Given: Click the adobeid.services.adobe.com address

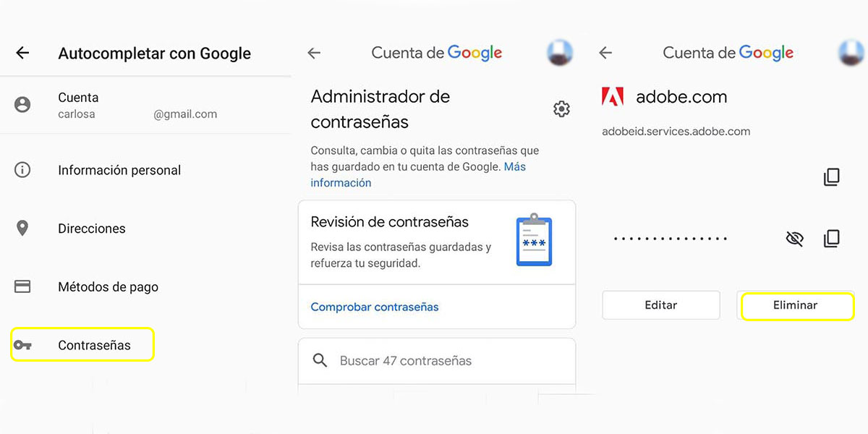Looking at the screenshot, I should pyautogui.click(x=676, y=131).
